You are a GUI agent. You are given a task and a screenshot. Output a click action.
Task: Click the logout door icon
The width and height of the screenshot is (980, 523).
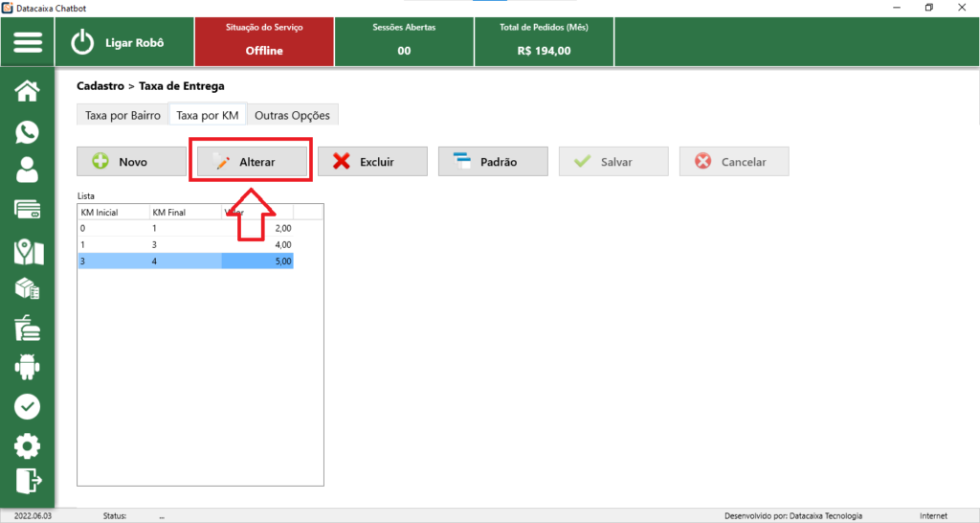pyautogui.click(x=28, y=481)
